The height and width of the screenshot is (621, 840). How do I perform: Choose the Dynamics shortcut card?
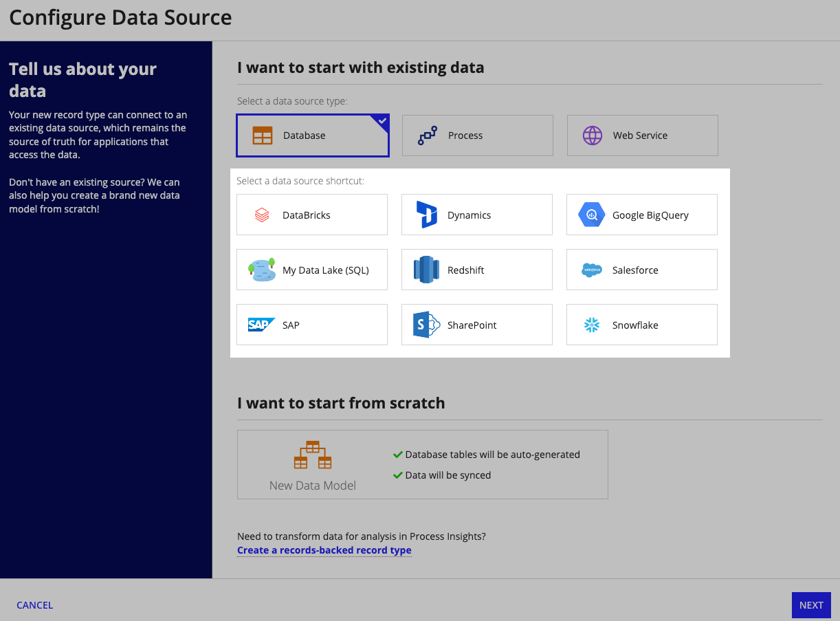point(477,215)
